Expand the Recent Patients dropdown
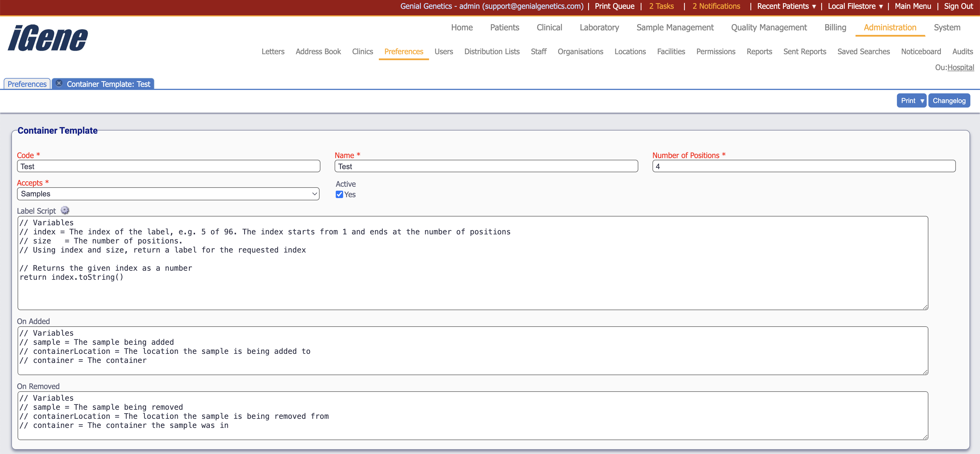980x454 pixels. tap(786, 6)
